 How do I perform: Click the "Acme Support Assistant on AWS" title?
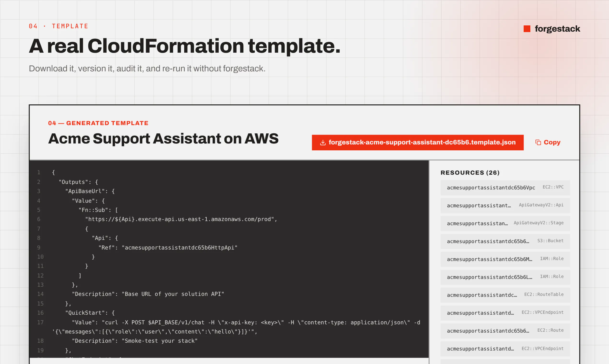click(x=163, y=139)
